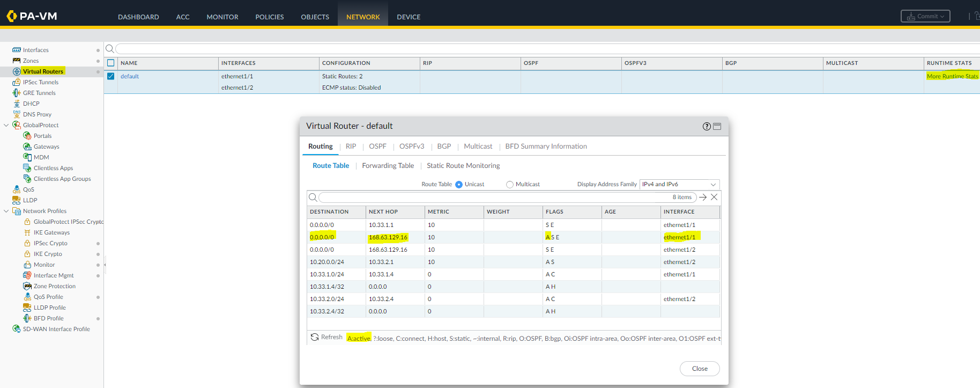The width and height of the screenshot is (980, 388).
Task: Open GRE Tunnels from the sidebar
Action: 39,93
